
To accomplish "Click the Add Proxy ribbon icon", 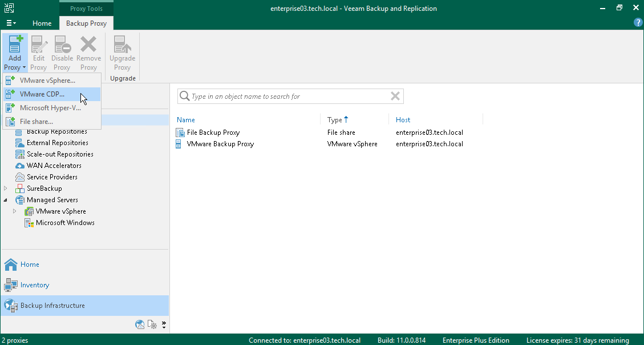I will click(15, 45).
